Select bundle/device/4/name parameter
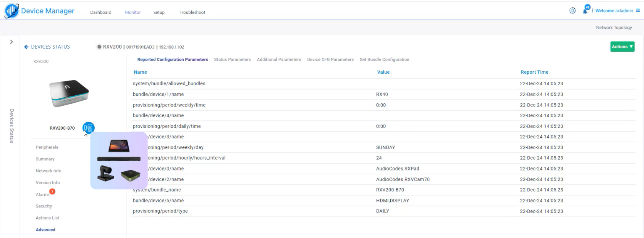Screen dimensions: 644x238 [x=158, y=115]
